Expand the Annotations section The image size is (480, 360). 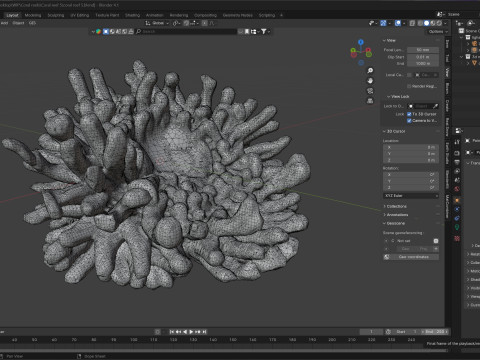396,215
